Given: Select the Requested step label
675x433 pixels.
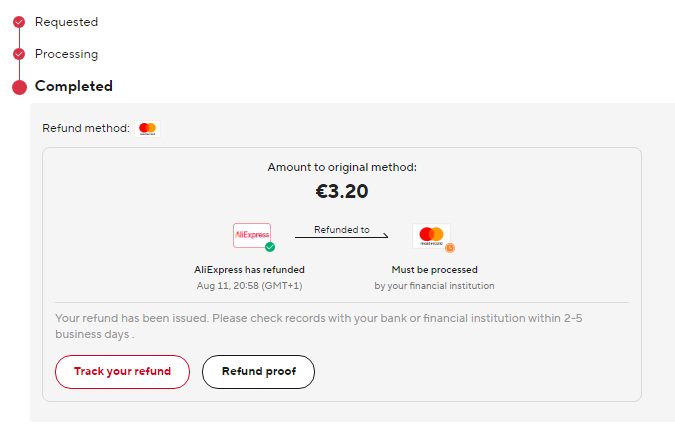Looking at the screenshot, I should [x=66, y=22].
